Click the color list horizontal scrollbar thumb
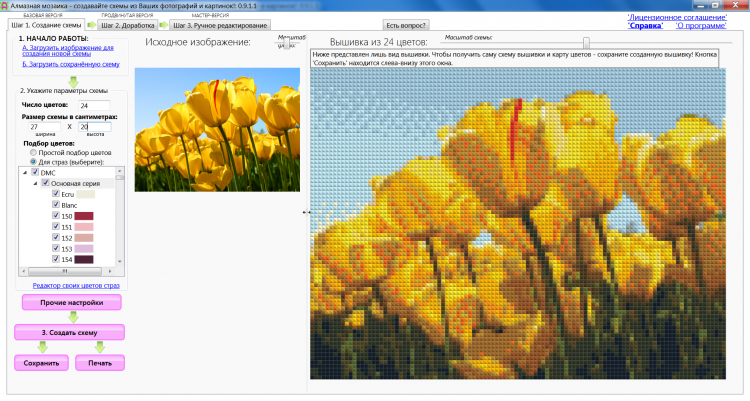This screenshot has height=401, width=750. click(65, 271)
